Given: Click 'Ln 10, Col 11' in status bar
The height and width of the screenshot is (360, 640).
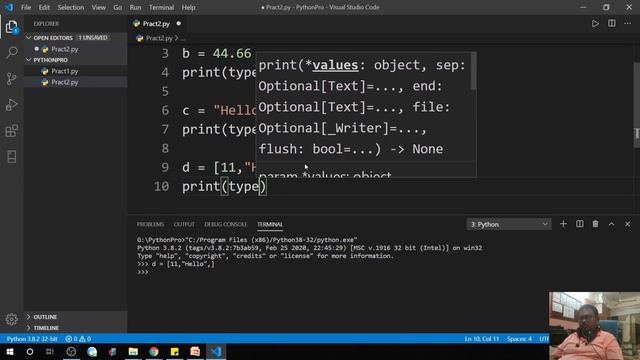Looking at the screenshot, I should (x=482, y=339).
